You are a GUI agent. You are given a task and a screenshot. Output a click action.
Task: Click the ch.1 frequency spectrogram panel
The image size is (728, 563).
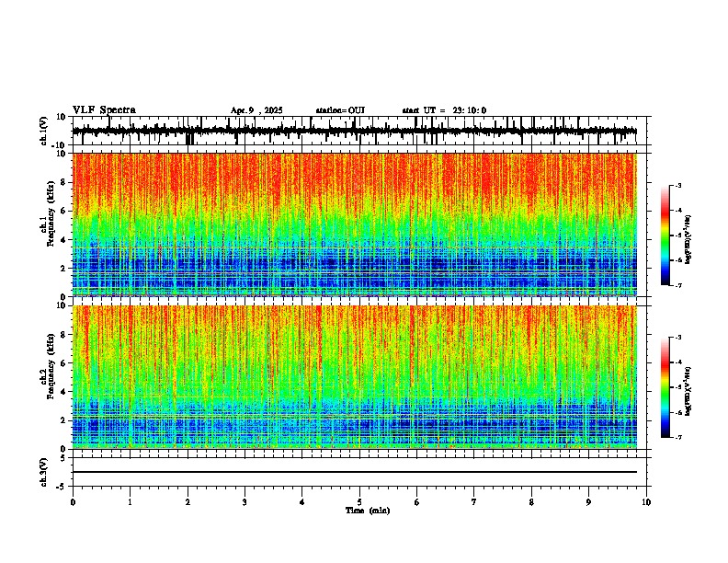(354, 224)
